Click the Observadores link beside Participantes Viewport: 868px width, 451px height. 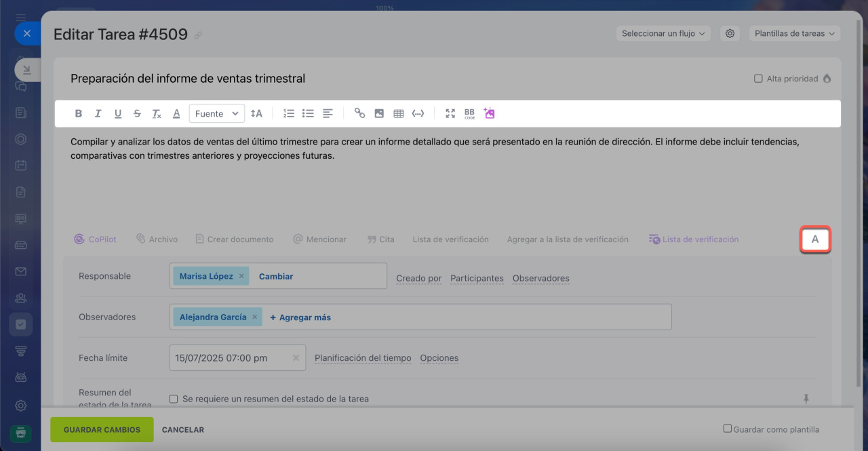tap(541, 278)
